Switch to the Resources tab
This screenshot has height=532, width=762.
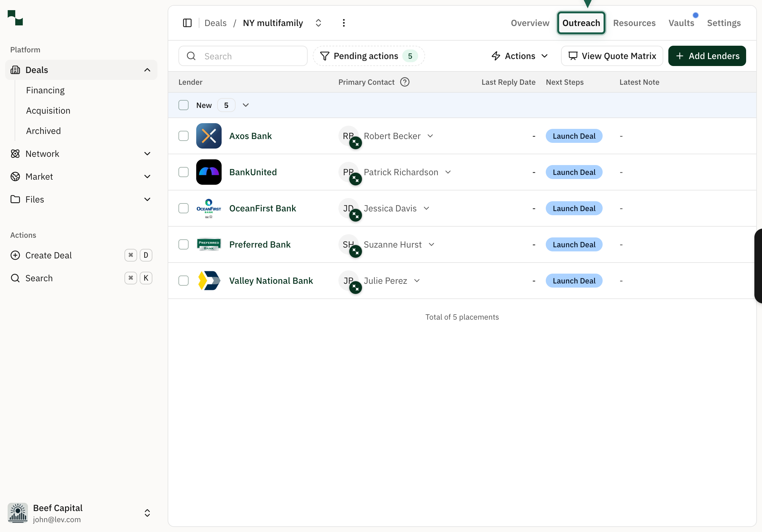(634, 23)
